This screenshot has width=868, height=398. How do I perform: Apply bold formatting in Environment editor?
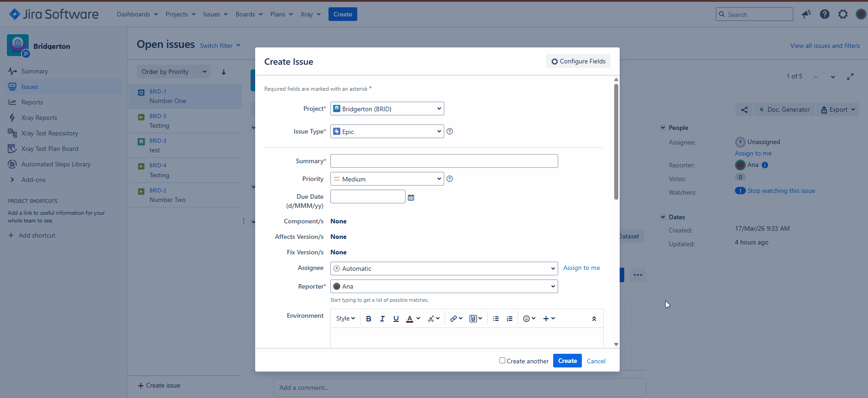pos(369,319)
